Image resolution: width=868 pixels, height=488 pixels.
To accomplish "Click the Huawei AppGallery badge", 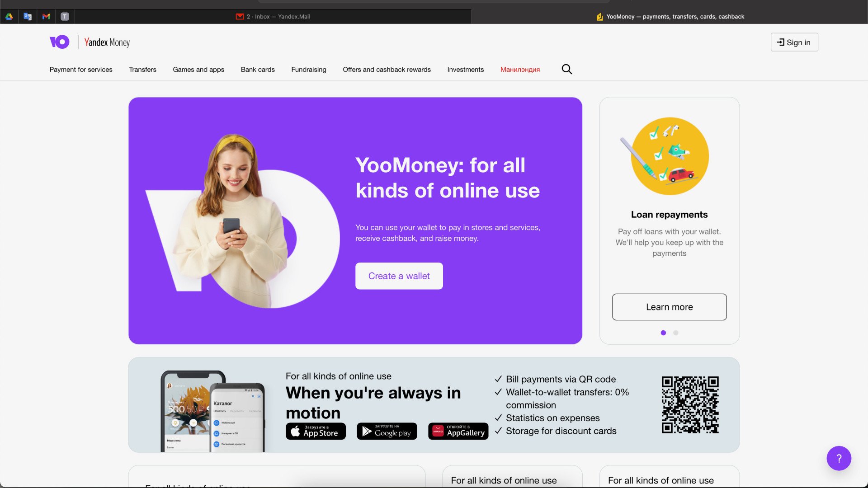I will (458, 431).
